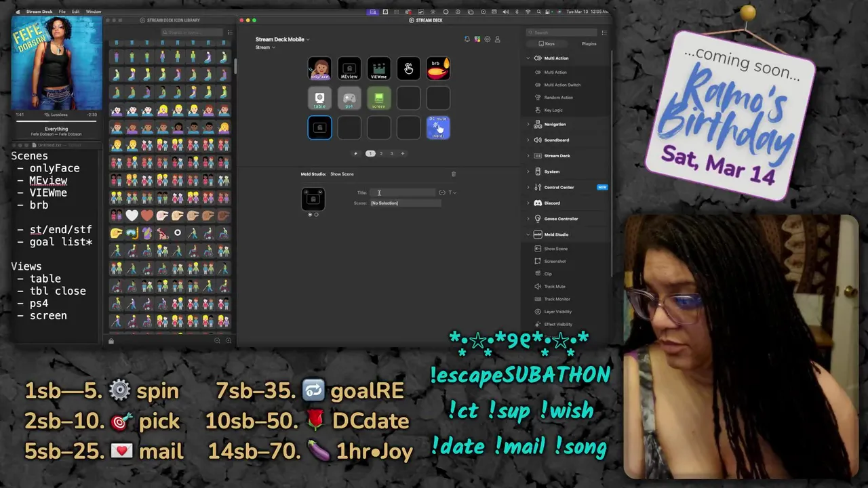Click the key image preview thumbnail
This screenshot has height=488, width=868.
click(313, 199)
